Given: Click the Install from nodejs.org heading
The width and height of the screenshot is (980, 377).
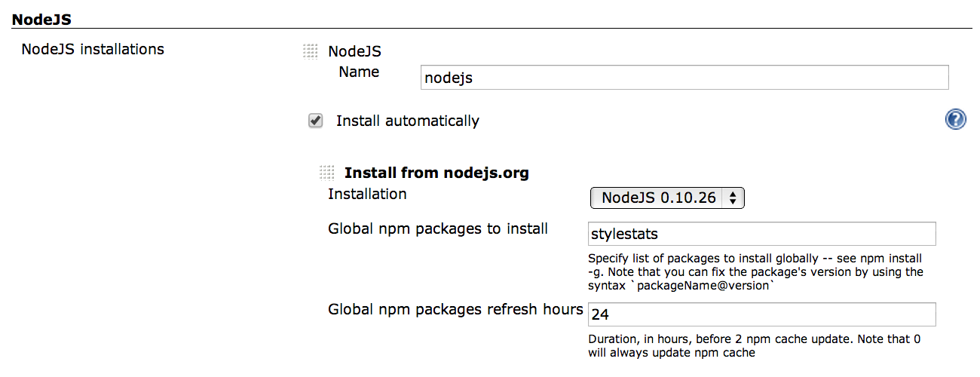Looking at the screenshot, I should [436, 173].
